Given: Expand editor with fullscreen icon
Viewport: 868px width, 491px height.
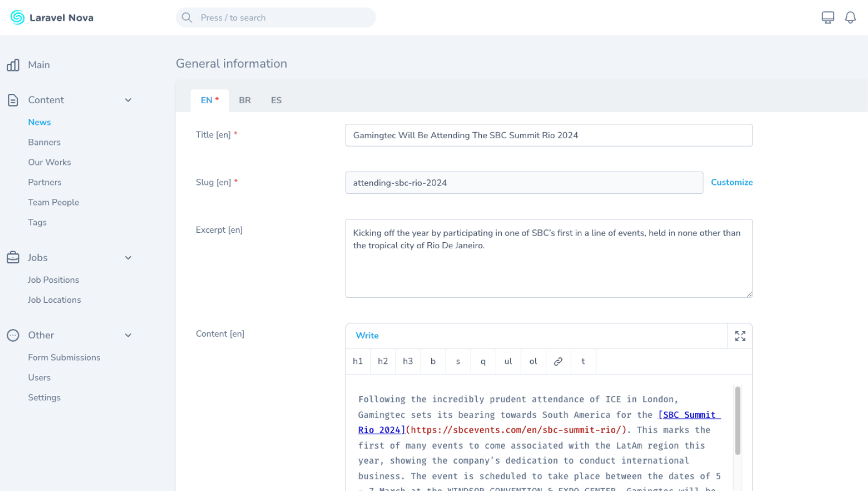Looking at the screenshot, I should pos(740,336).
